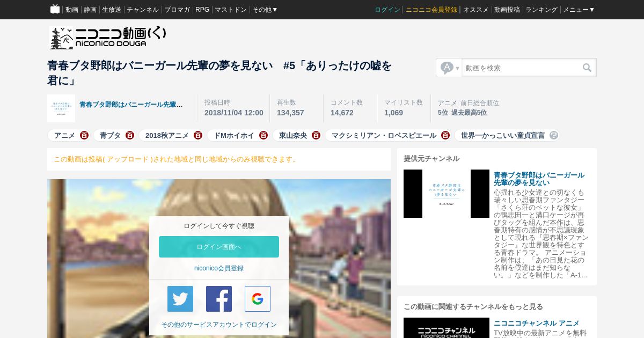Open dictionary icon next to 東山奈央 tag
This screenshot has width=644, height=338.
(x=316, y=135)
